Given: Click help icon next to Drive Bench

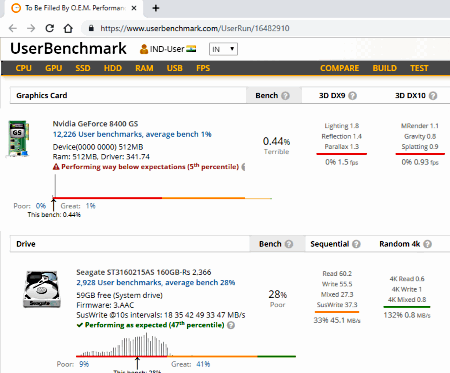Looking at the screenshot, I should point(289,244).
